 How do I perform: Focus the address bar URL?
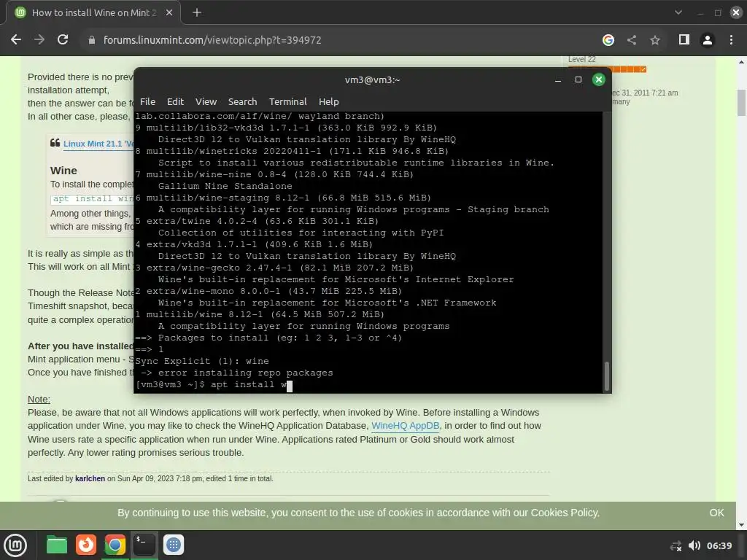(212, 40)
